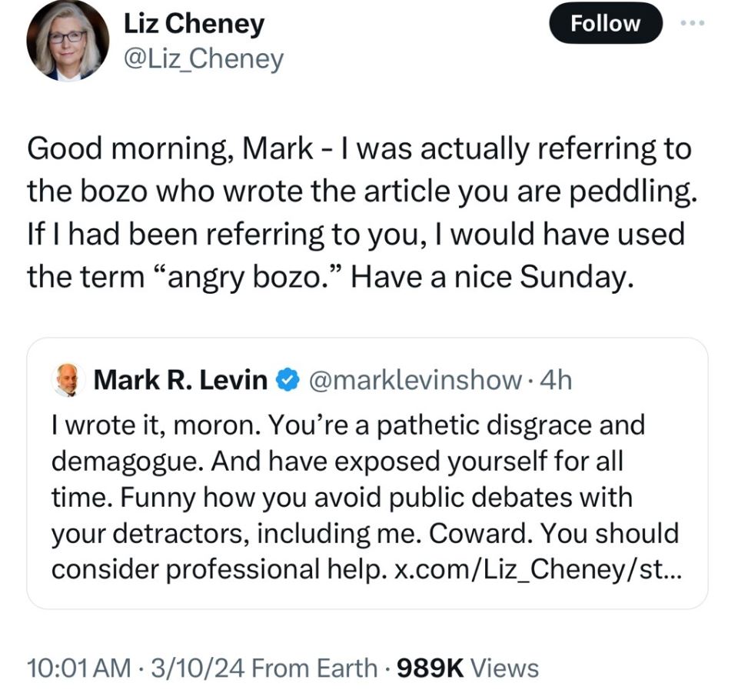Screen dimensions: 738x700
Task: Click the 989K Views count
Action: [468, 668]
